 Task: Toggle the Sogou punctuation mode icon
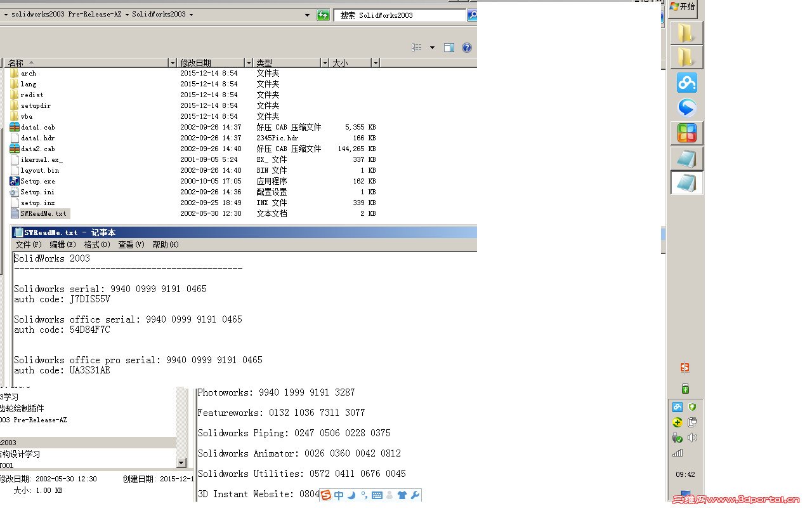coord(364,495)
